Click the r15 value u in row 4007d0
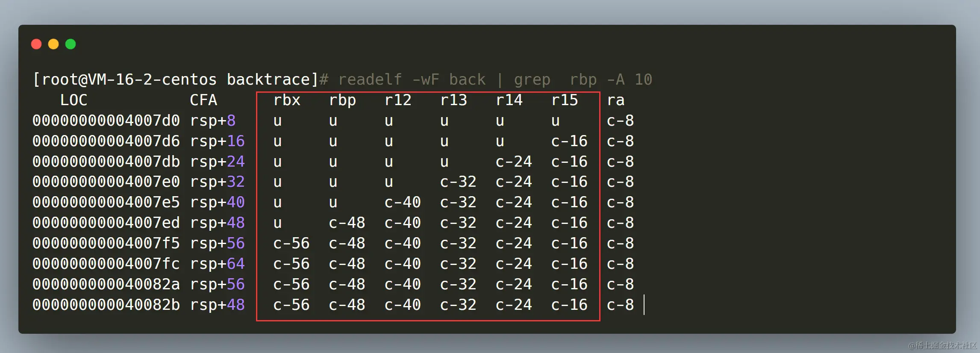 coord(555,121)
